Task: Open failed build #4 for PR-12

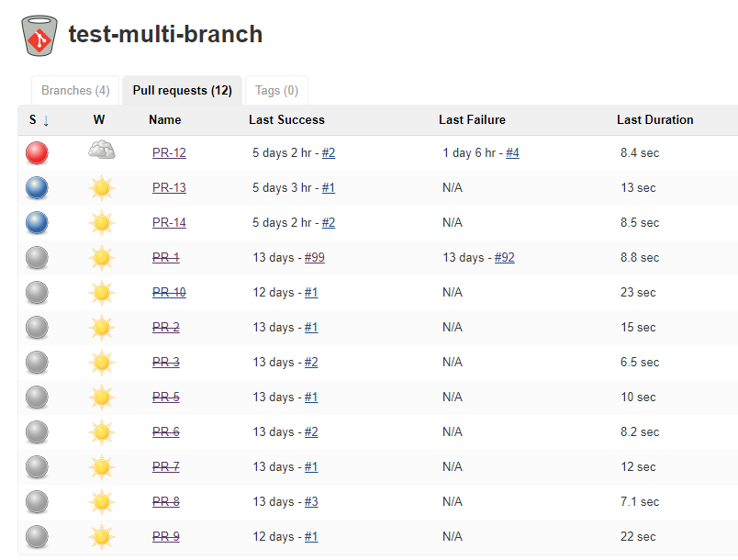Action: click(x=512, y=153)
